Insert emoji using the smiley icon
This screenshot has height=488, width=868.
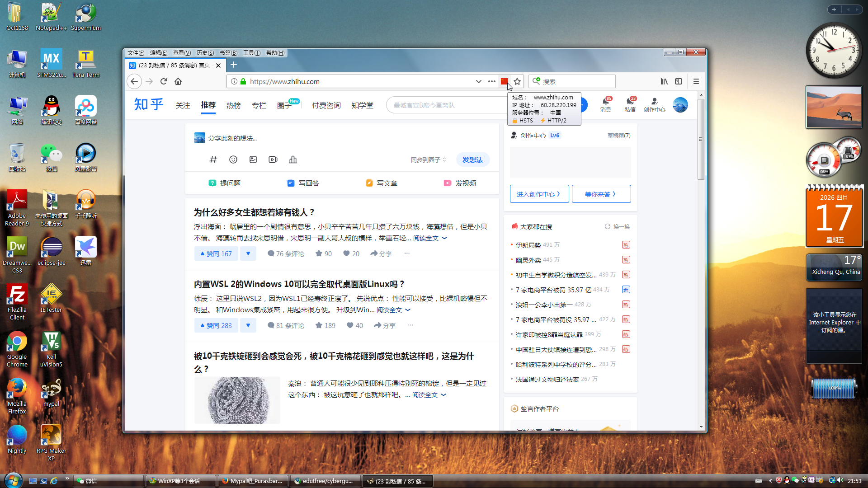[x=233, y=160]
